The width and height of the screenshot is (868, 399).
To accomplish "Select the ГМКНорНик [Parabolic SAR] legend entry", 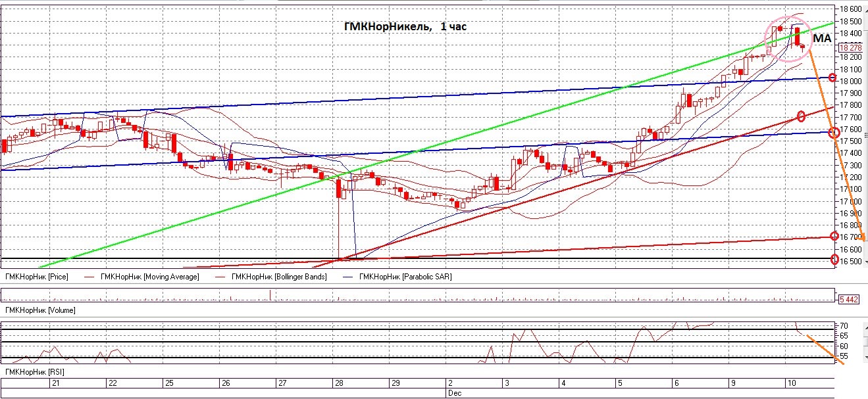I will (x=406, y=277).
